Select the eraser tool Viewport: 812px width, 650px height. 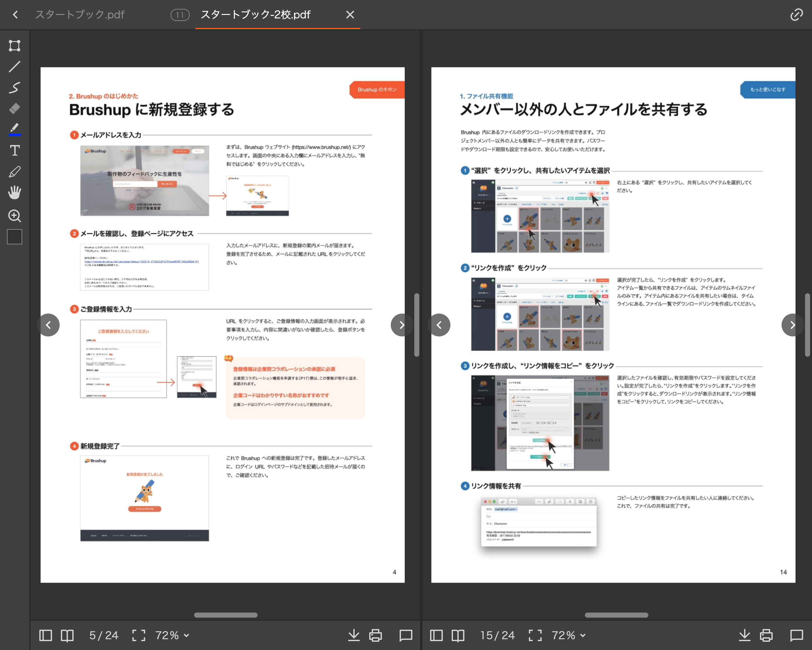pos(14,109)
